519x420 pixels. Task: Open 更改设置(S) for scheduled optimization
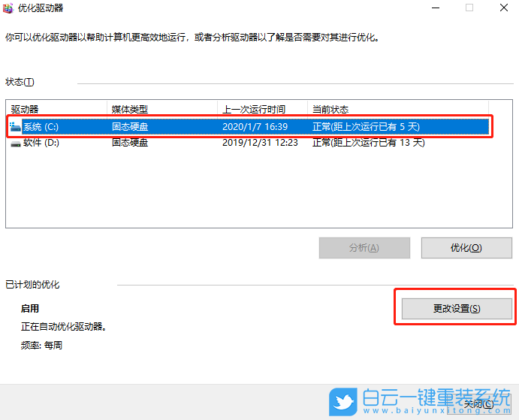click(457, 309)
